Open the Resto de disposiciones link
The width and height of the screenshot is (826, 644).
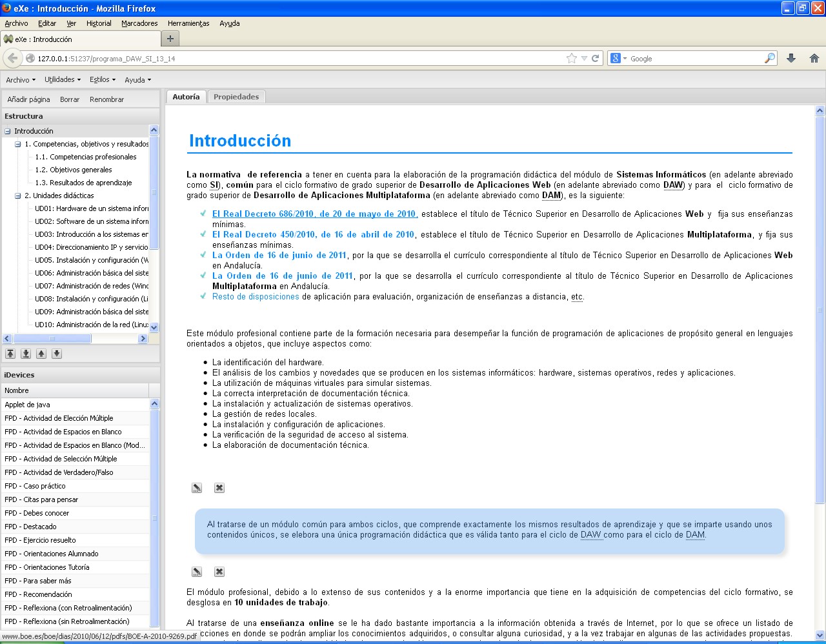[x=256, y=297]
